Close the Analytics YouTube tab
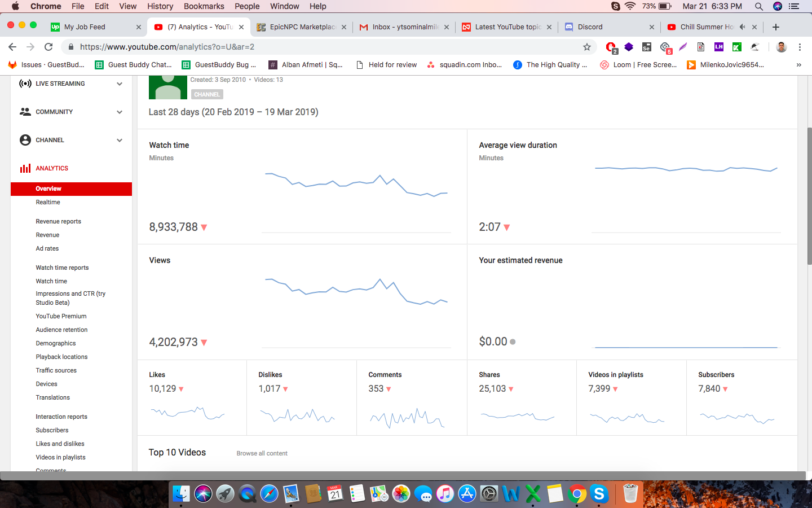Viewport: 812px width, 508px height. coord(241,27)
